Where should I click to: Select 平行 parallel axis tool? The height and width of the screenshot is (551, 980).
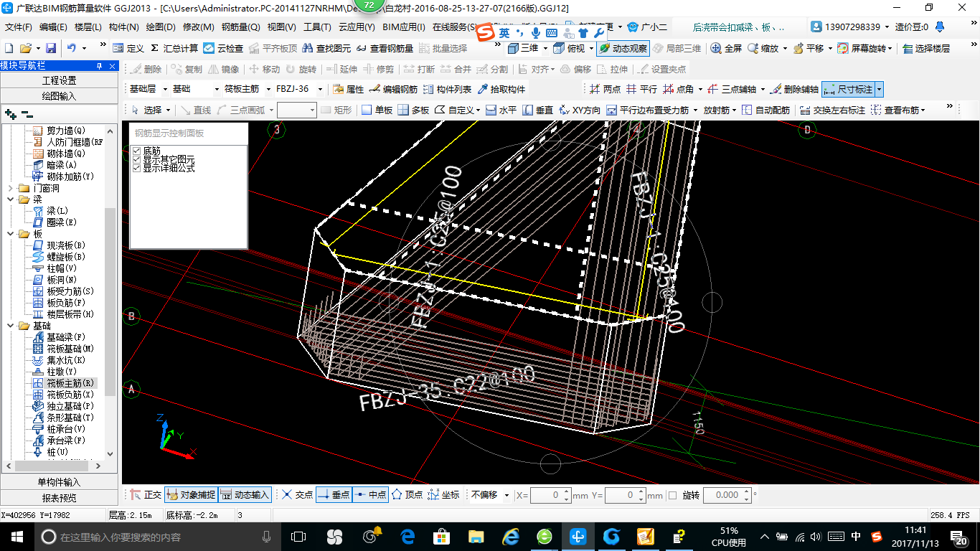[641, 89]
